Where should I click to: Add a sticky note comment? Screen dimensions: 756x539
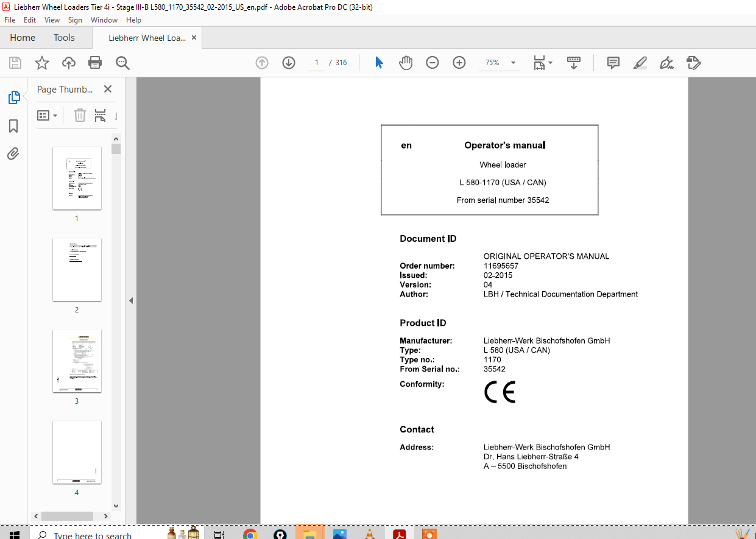pos(613,63)
